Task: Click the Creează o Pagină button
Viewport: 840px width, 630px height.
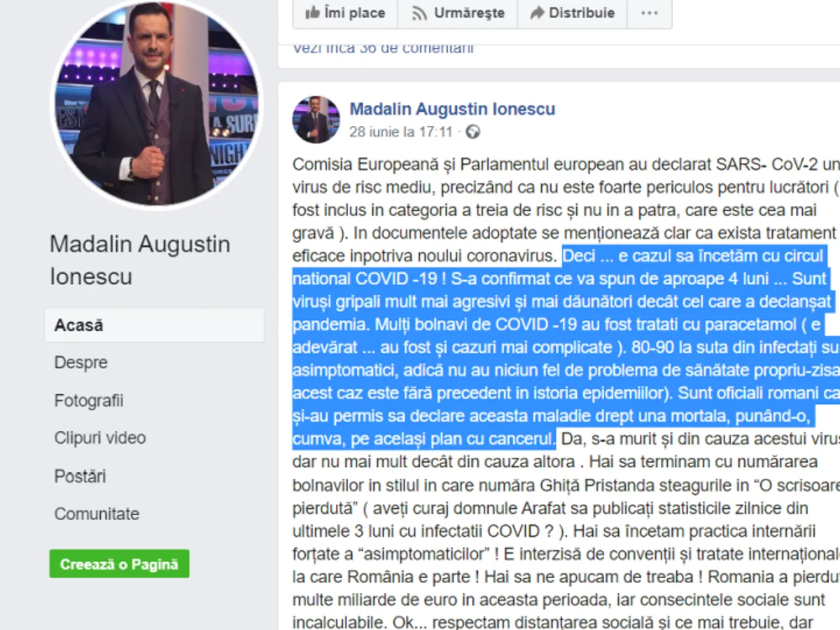Action: pyautogui.click(x=119, y=564)
